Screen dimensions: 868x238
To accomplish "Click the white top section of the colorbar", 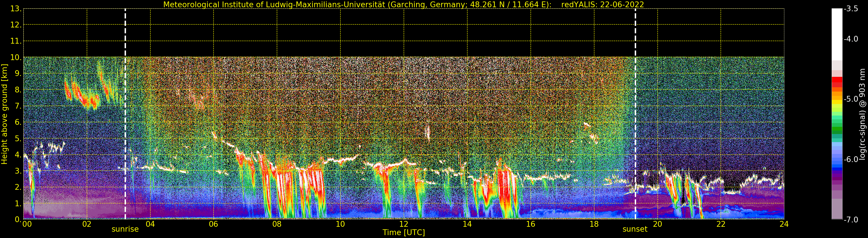I will click(x=837, y=34).
